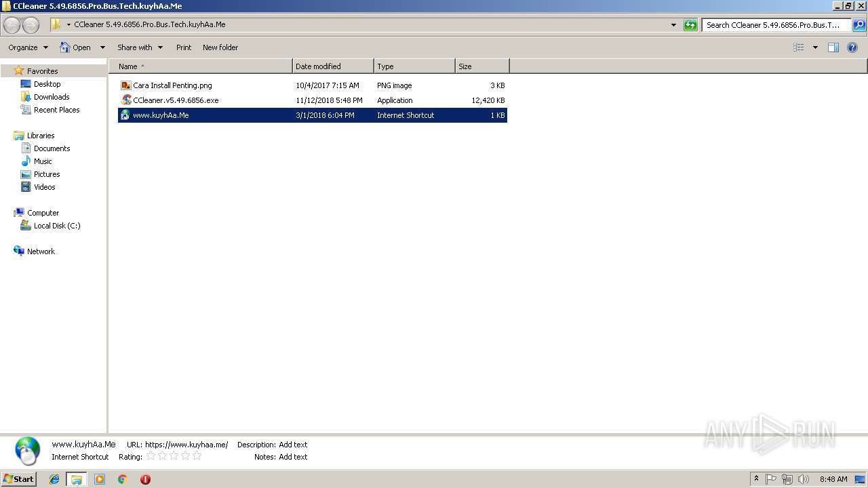Image resolution: width=868 pixels, height=488 pixels.
Task: Set rating with the fifth star
Action: pyautogui.click(x=197, y=456)
